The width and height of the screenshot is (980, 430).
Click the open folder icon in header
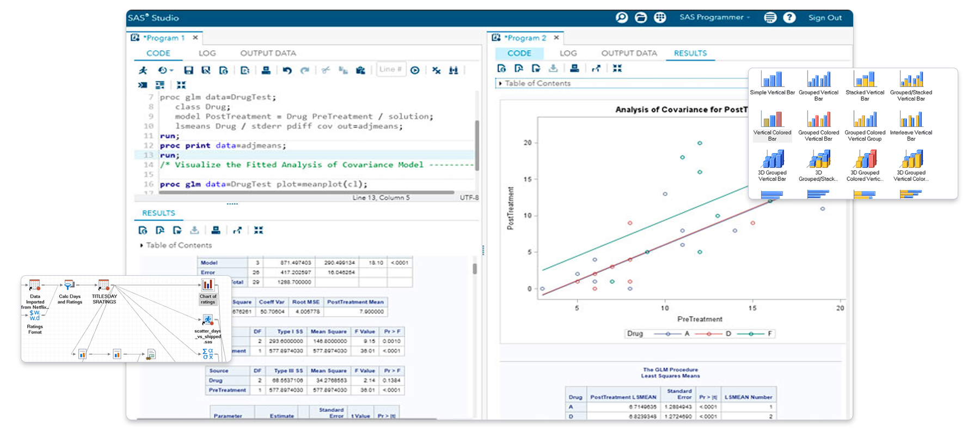click(641, 17)
